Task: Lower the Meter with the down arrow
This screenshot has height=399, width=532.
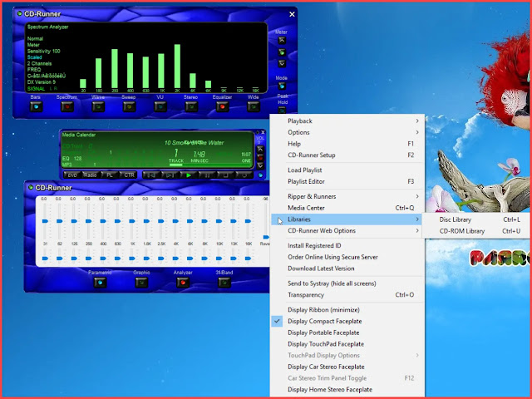Action: [282, 63]
